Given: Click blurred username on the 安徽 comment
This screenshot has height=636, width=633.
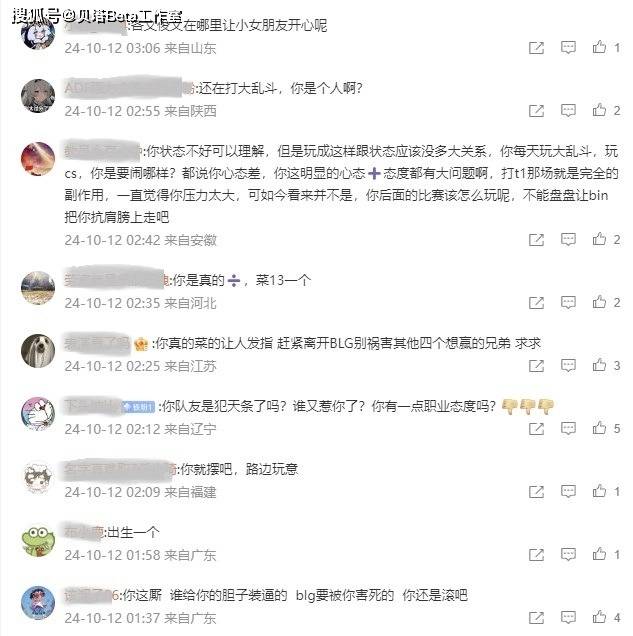Looking at the screenshot, I should click(x=102, y=151).
